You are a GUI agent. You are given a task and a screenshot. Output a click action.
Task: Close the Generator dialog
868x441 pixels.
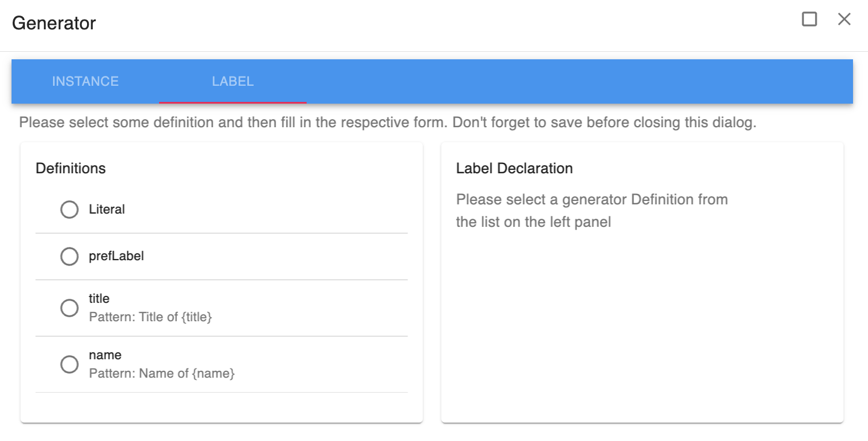click(844, 20)
